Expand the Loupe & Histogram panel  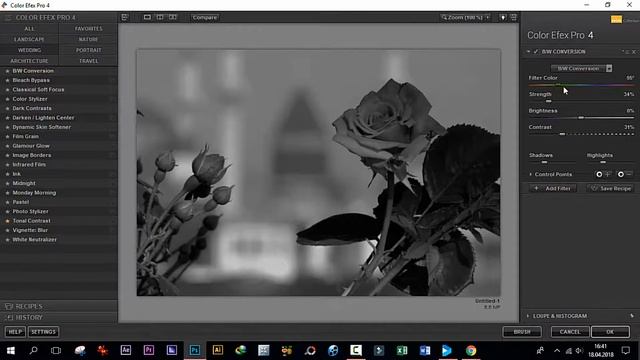528,316
